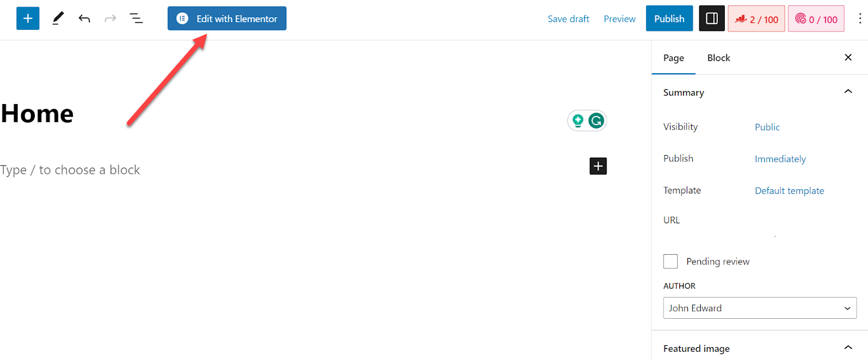Open the document overview list icon

click(136, 18)
